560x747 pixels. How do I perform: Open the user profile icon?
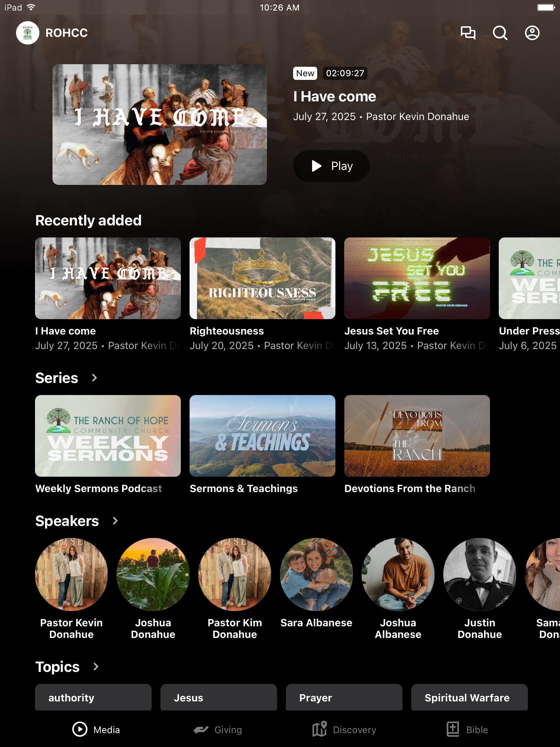(x=532, y=33)
